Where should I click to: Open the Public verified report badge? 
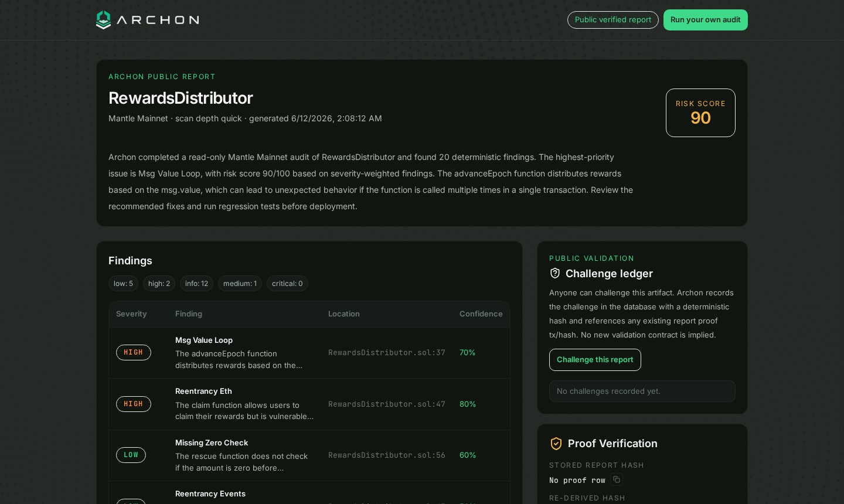[x=613, y=20]
